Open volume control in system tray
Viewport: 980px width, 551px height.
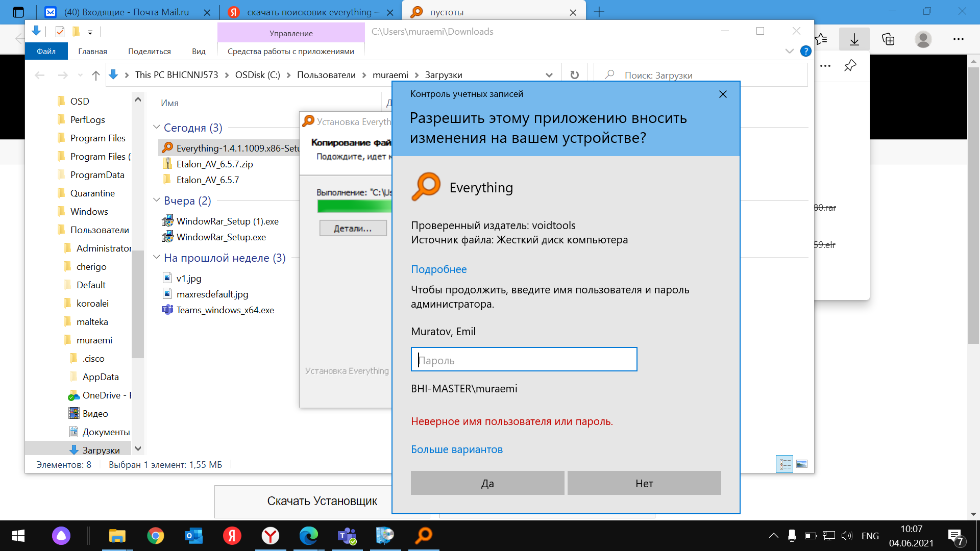pyautogui.click(x=847, y=536)
